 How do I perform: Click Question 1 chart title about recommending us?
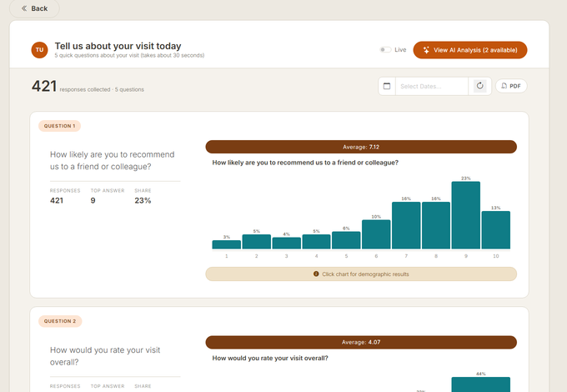pos(305,163)
